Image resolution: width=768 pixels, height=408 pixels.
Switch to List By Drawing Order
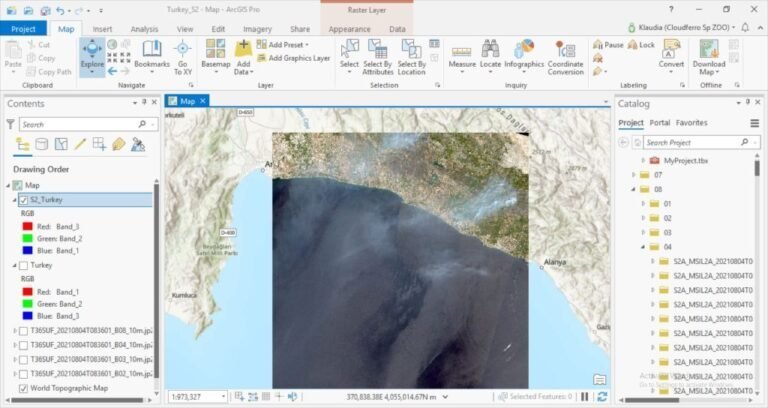pyautogui.click(x=23, y=144)
